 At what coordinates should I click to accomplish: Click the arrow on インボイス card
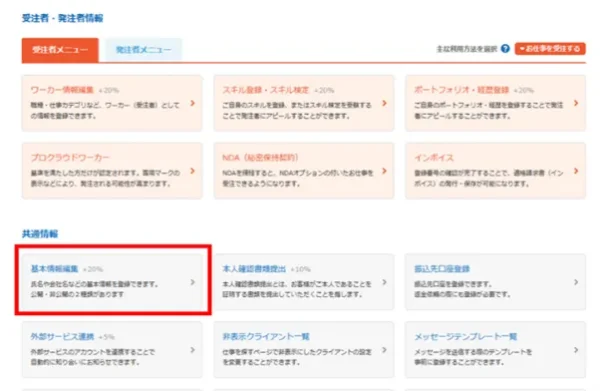[576, 171]
